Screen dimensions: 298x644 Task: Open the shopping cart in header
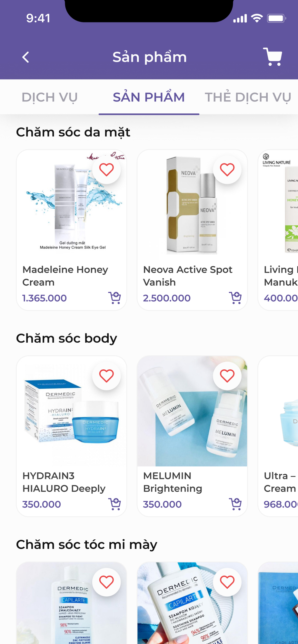click(273, 57)
